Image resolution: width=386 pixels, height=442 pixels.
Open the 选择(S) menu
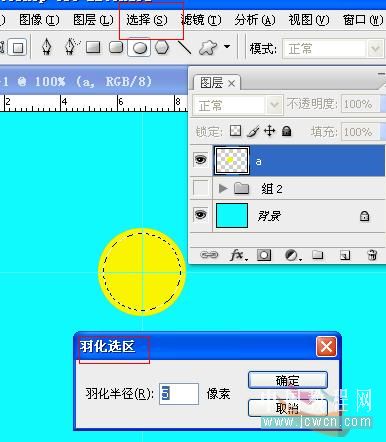pos(147,20)
